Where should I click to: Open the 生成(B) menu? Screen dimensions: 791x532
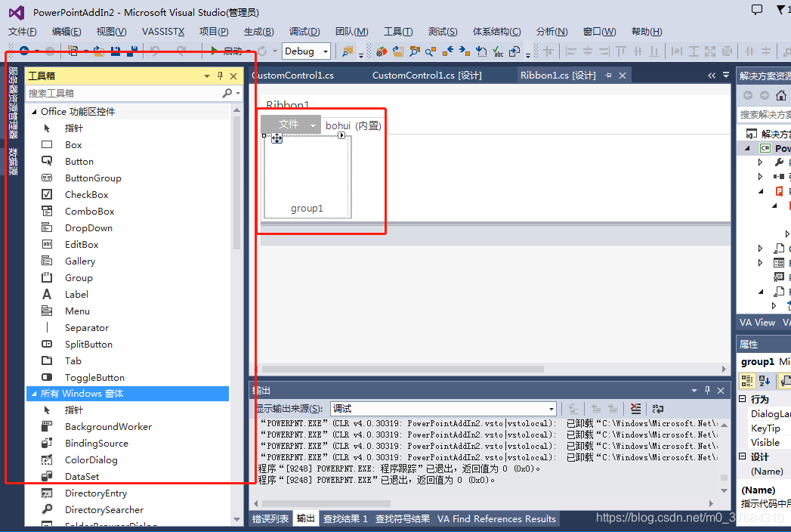pos(259,31)
